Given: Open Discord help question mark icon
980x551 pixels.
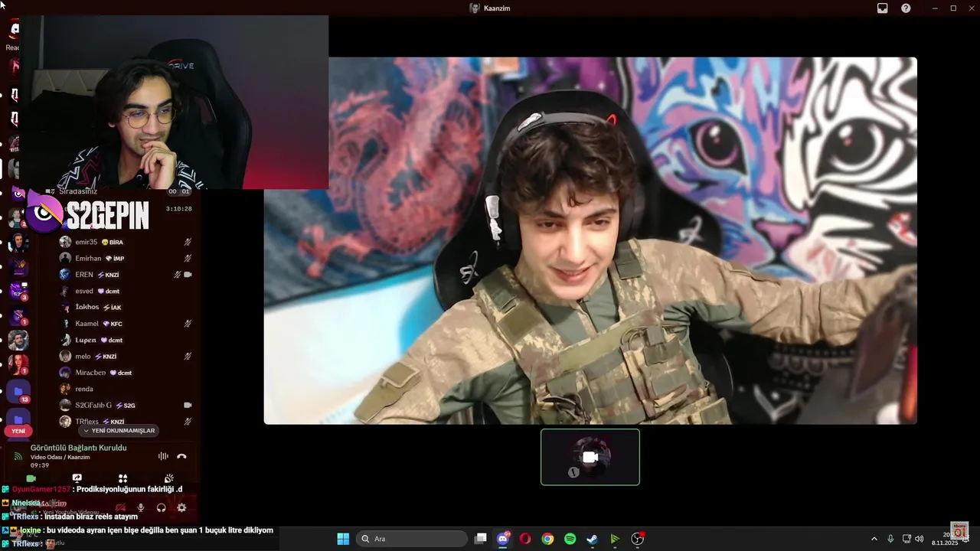Looking at the screenshot, I should pos(906,8).
